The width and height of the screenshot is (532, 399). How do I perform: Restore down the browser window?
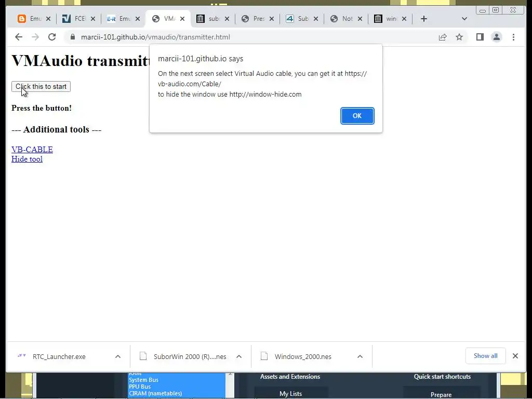point(496,10)
